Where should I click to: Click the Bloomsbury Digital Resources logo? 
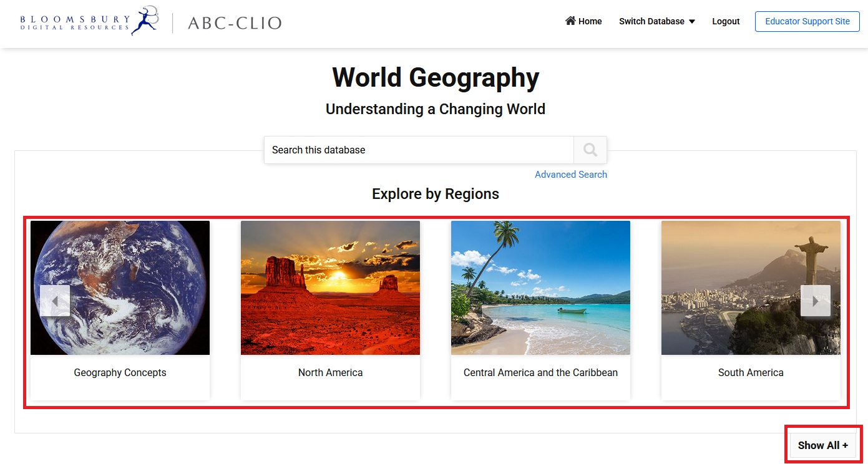click(89, 21)
